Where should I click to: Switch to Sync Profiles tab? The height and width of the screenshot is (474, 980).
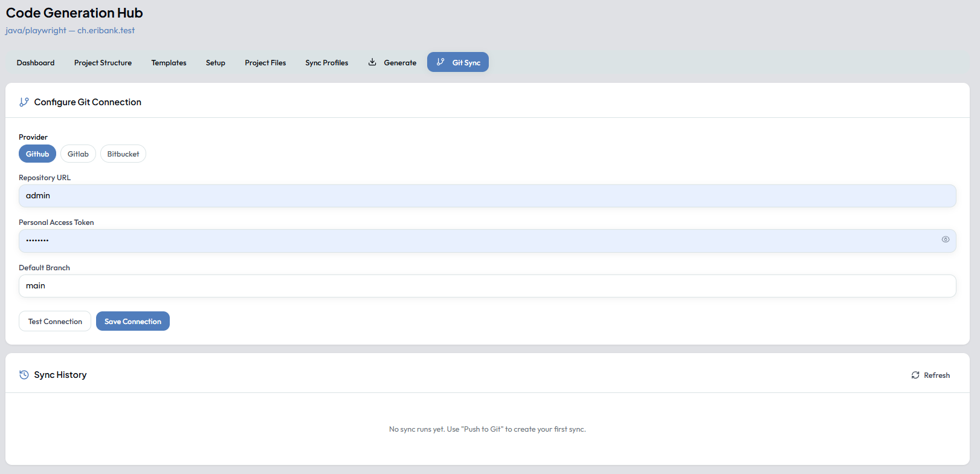[326, 62]
